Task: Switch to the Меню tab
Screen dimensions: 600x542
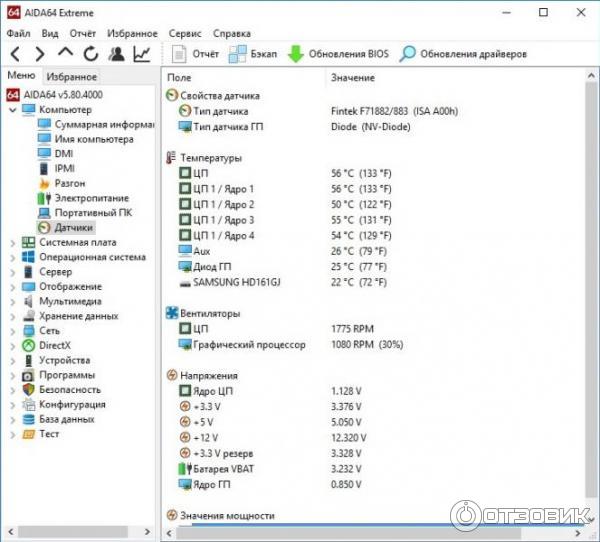Action: pos(21,75)
